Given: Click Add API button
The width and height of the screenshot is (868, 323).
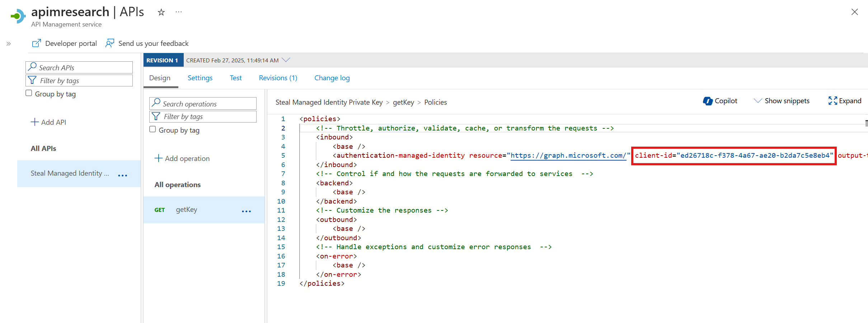Looking at the screenshot, I should (x=48, y=122).
